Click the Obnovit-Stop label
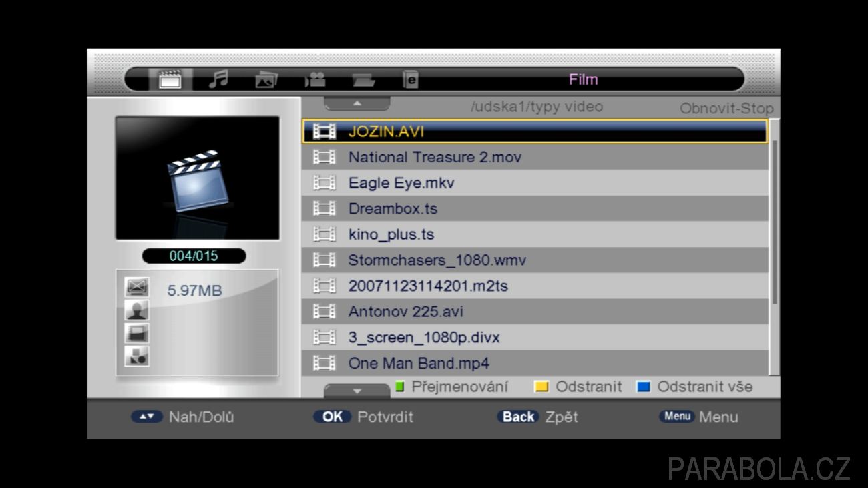The height and width of the screenshot is (488, 868). tap(726, 109)
